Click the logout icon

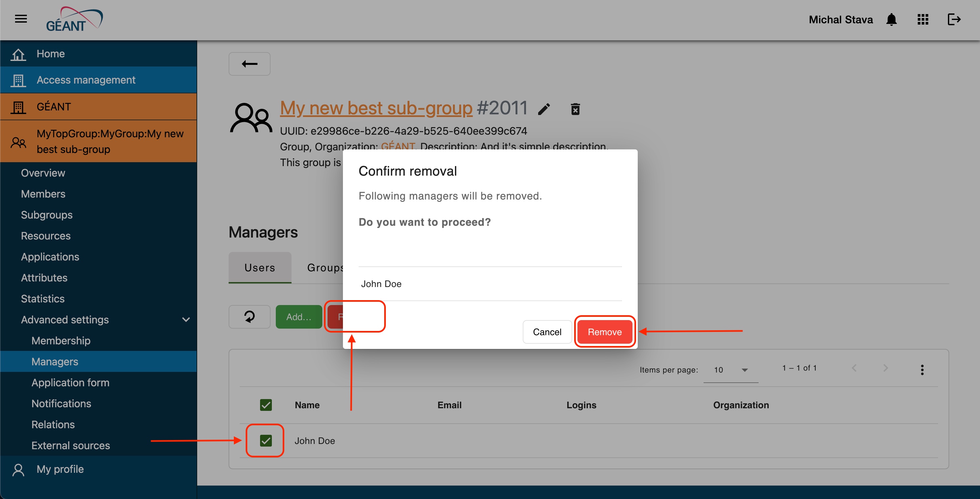954,19
